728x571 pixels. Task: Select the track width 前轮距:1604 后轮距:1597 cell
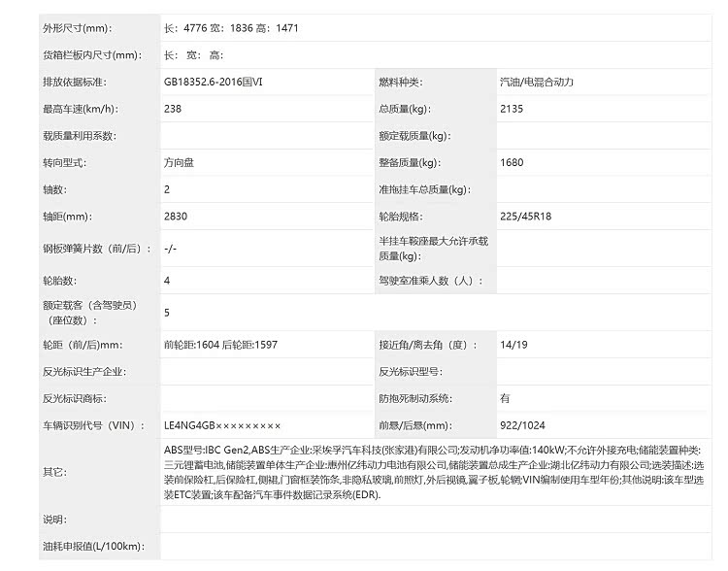point(221,345)
